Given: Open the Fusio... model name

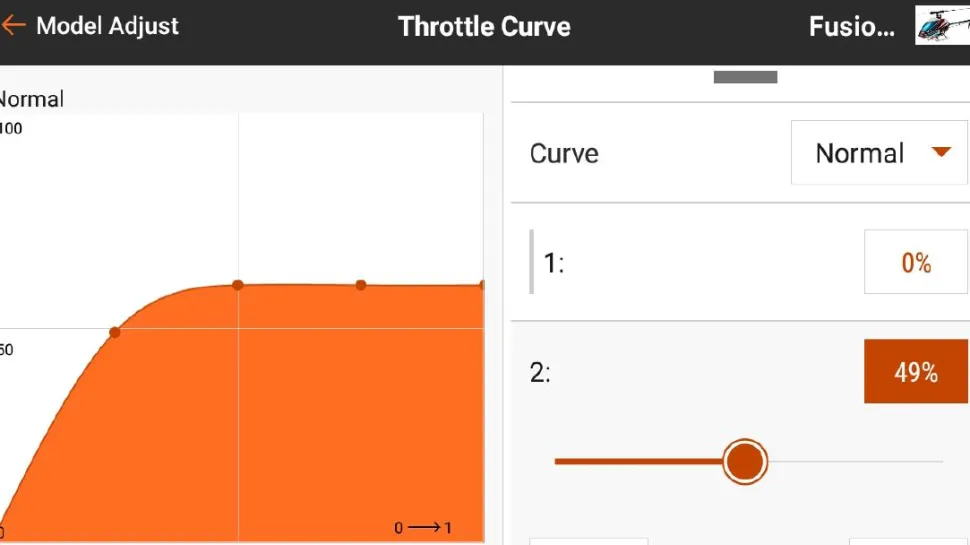Looking at the screenshot, I should click(x=851, y=27).
